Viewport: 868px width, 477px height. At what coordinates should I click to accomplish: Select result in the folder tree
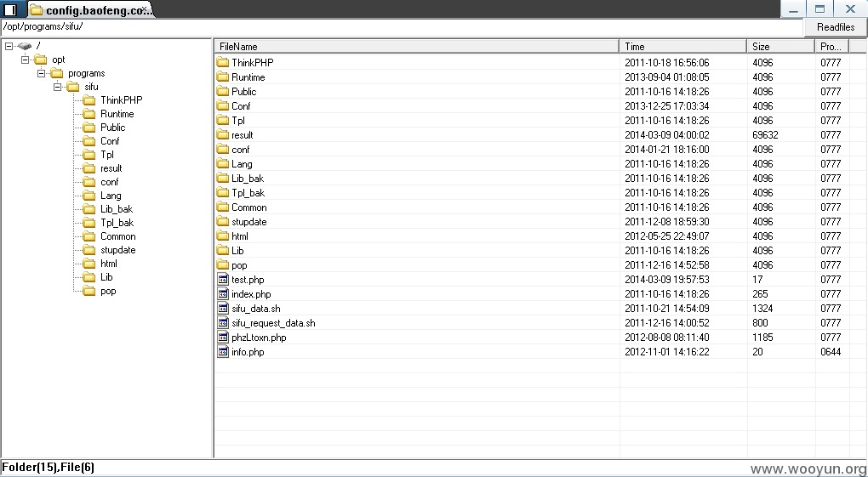[x=111, y=168]
